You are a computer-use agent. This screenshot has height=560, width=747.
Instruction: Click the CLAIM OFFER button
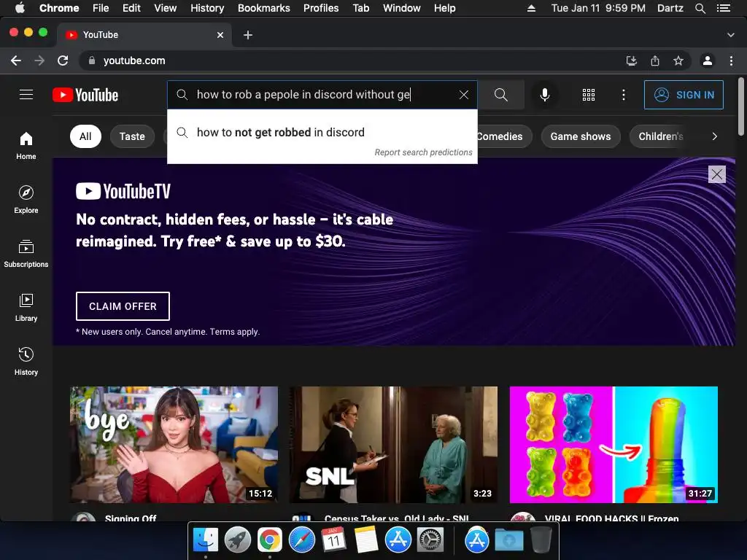point(123,306)
